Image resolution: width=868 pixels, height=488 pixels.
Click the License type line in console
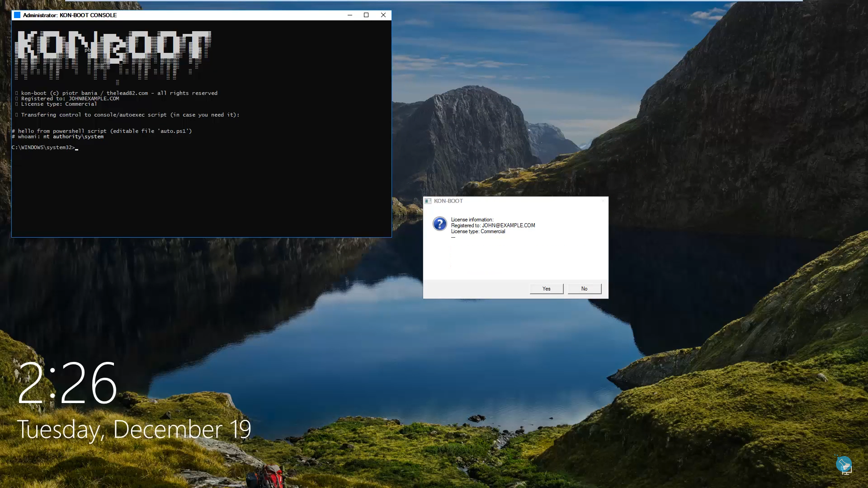click(x=58, y=104)
